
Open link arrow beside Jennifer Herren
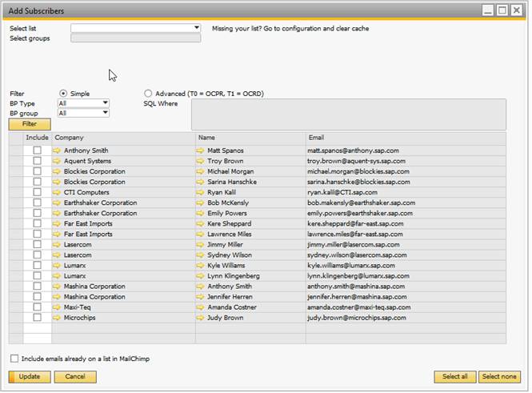201,297
